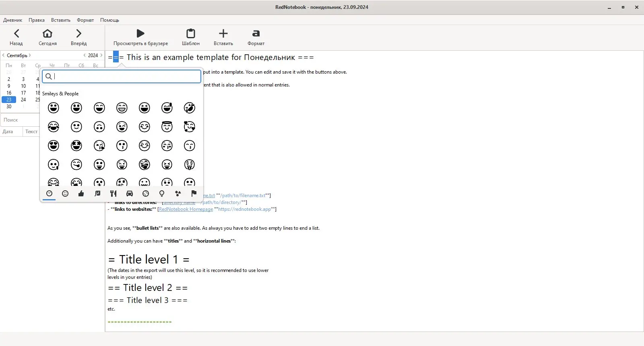The image size is (644, 346).
Task: Click Просмотреть в браузере play icon
Action: [140, 37]
